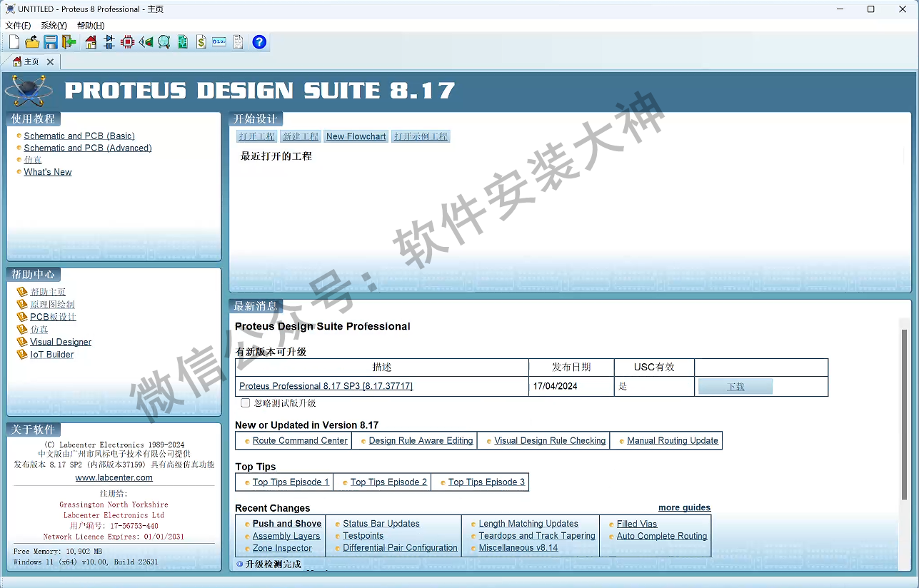Open Schematic and PCB (Advanced) tutorial
This screenshot has width=919, height=588.
pyautogui.click(x=88, y=148)
